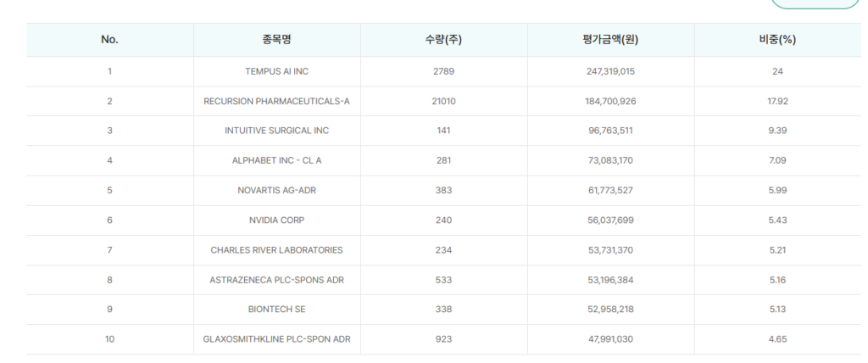868x363 pixels.
Task: Click quantity 533 for AstraZeneca
Action: click(443, 280)
